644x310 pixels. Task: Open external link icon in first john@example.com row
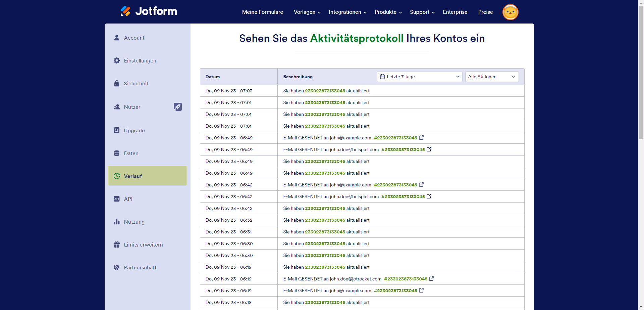pos(421,137)
